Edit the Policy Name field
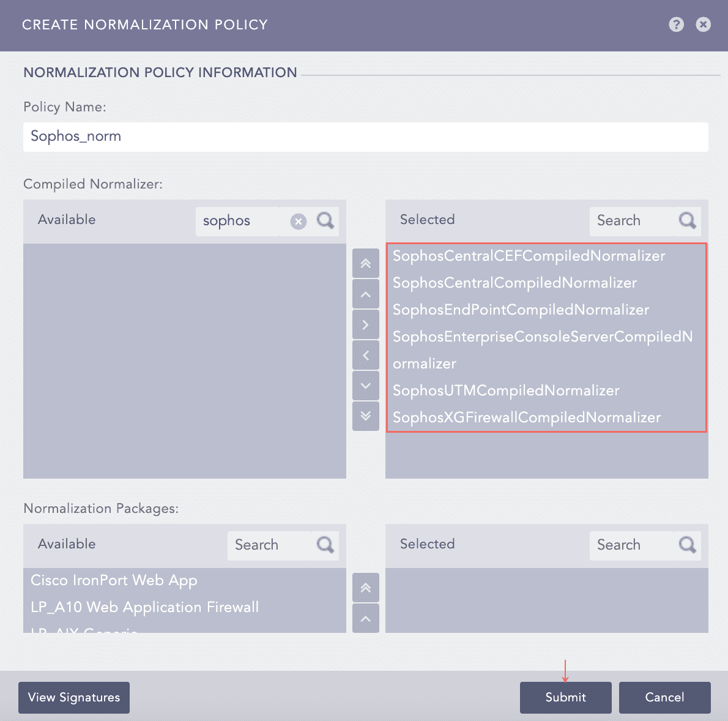This screenshot has width=728, height=721. (365, 136)
